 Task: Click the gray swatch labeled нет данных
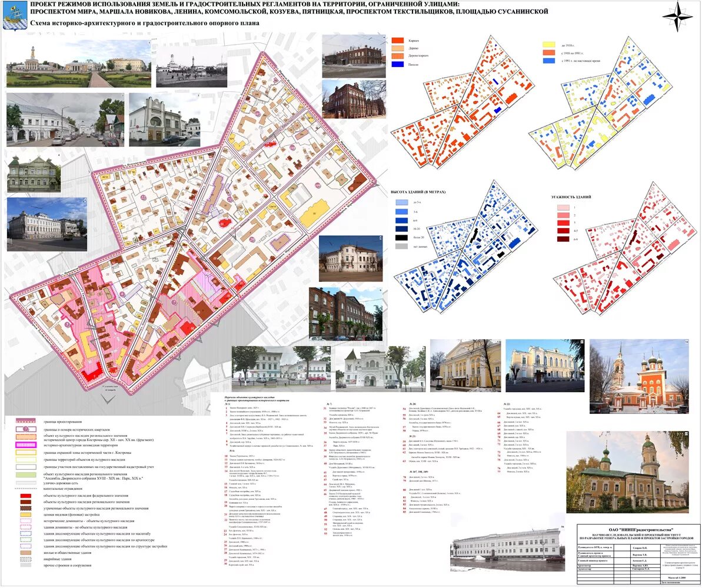point(402,246)
